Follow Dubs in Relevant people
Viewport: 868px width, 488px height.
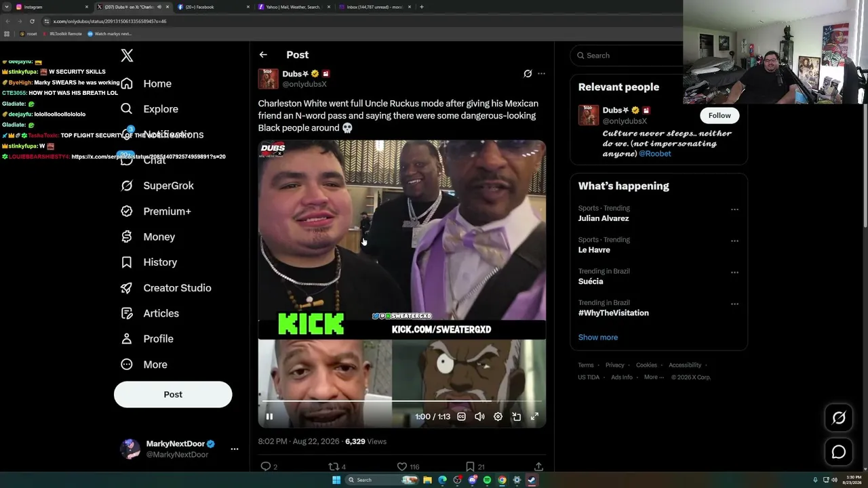point(719,115)
